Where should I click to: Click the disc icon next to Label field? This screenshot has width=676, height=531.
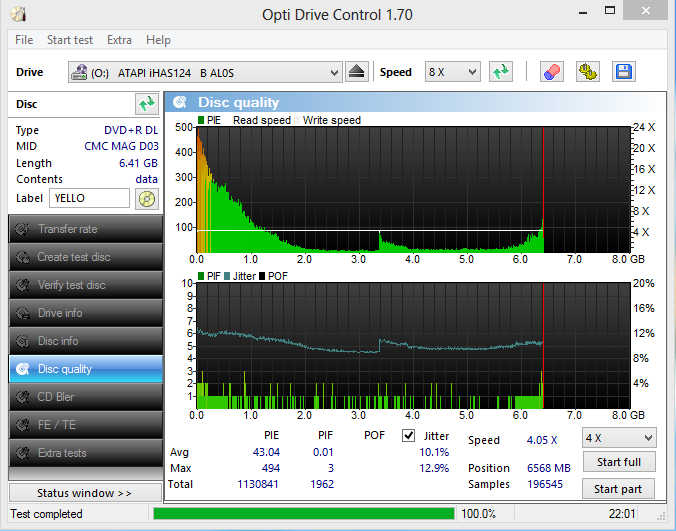(147, 199)
